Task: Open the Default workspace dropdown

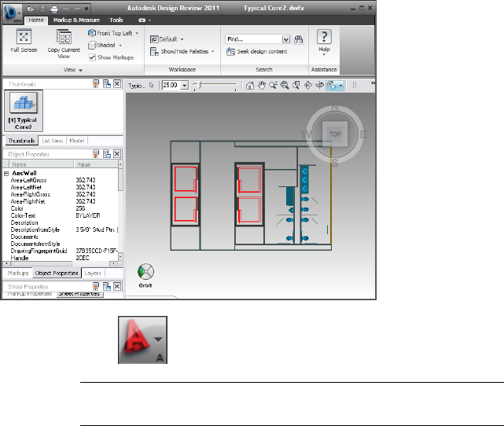Action: pyautogui.click(x=167, y=39)
